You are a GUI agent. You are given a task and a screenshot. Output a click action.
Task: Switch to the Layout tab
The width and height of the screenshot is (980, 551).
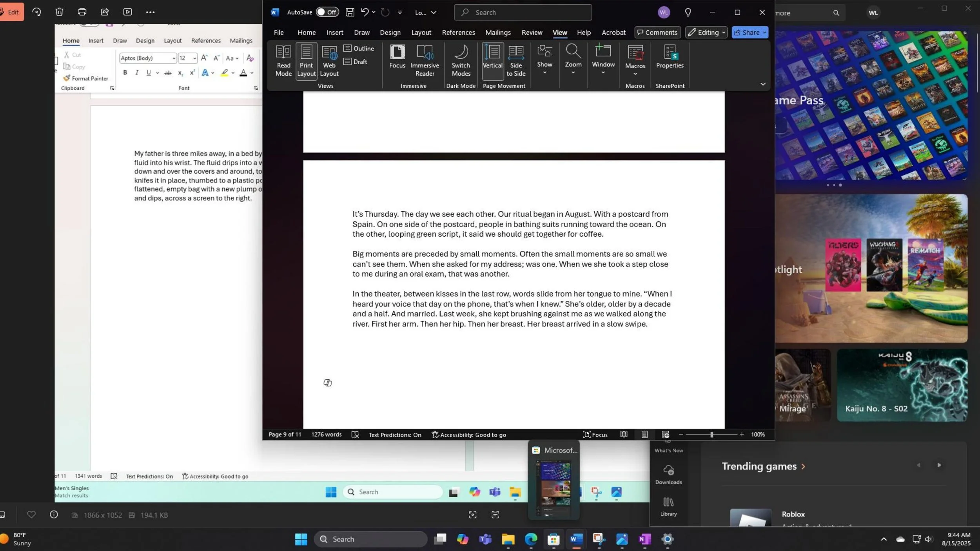(421, 33)
